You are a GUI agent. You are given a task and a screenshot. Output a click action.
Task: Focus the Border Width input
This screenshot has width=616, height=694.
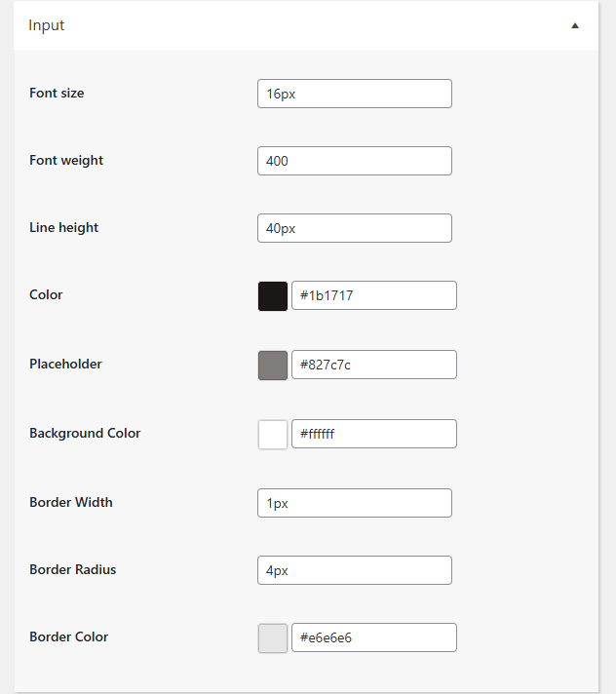(x=355, y=503)
